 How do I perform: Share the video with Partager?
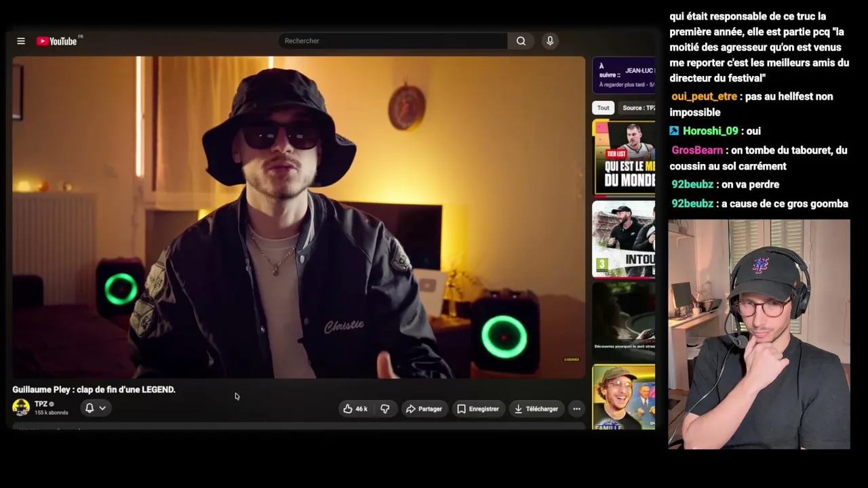(424, 409)
